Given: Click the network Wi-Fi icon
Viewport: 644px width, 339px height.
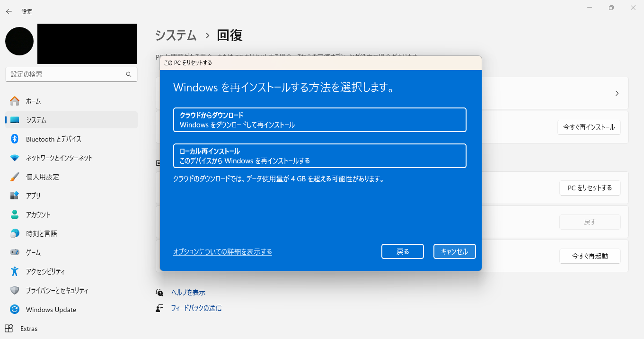Looking at the screenshot, I should click(x=15, y=158).
